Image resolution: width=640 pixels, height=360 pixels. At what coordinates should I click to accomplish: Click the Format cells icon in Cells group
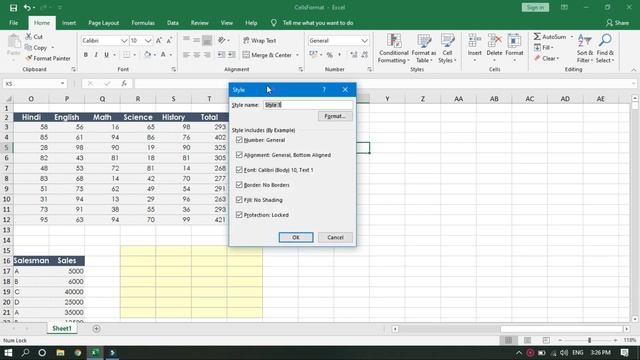514,41
